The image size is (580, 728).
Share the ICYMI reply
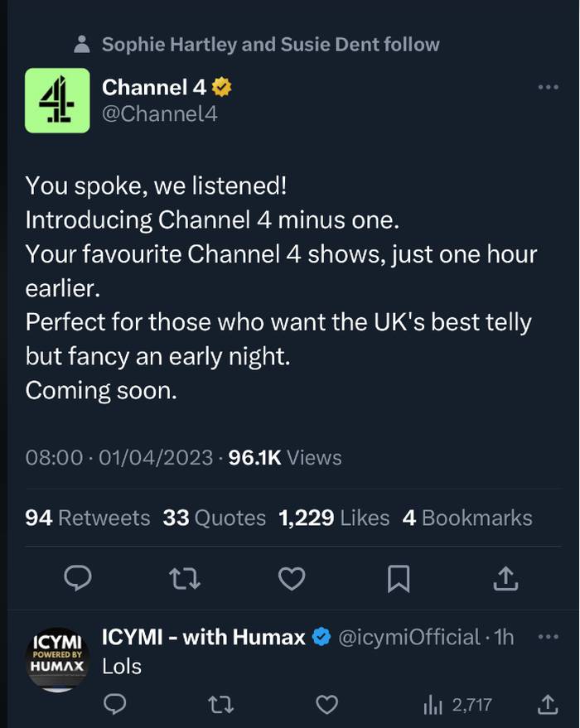(548, 705)
